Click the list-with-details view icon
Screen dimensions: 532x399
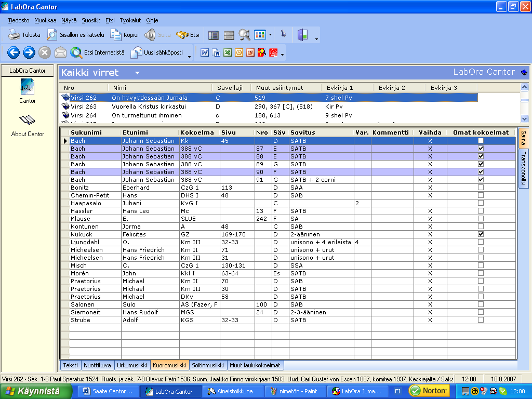(213, 35)
